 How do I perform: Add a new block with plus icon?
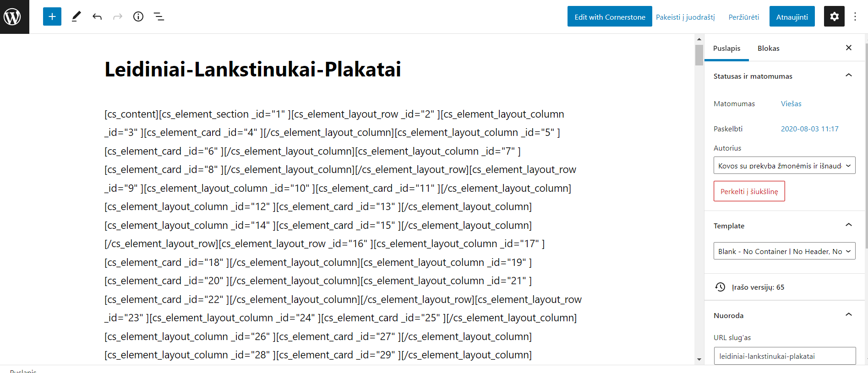pyautogui.click(x=52, y=16)
